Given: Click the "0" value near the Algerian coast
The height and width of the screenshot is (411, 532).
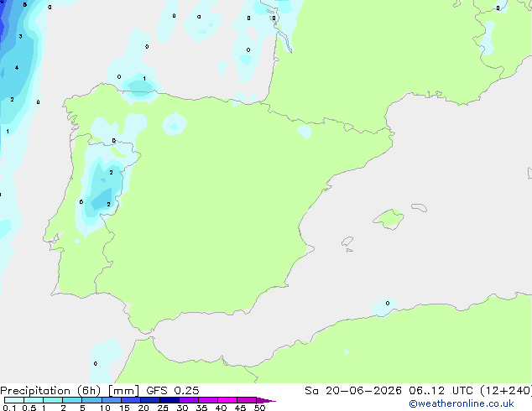Looking at the screenshot, I should pyautogui.click(x=388, y=303).
